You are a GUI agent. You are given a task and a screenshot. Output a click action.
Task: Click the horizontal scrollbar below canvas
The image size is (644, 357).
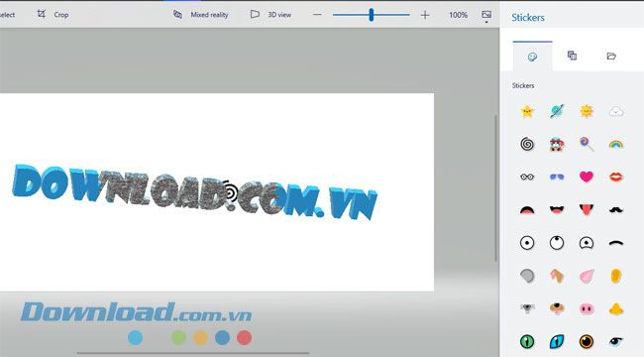[x=192, y=353]
